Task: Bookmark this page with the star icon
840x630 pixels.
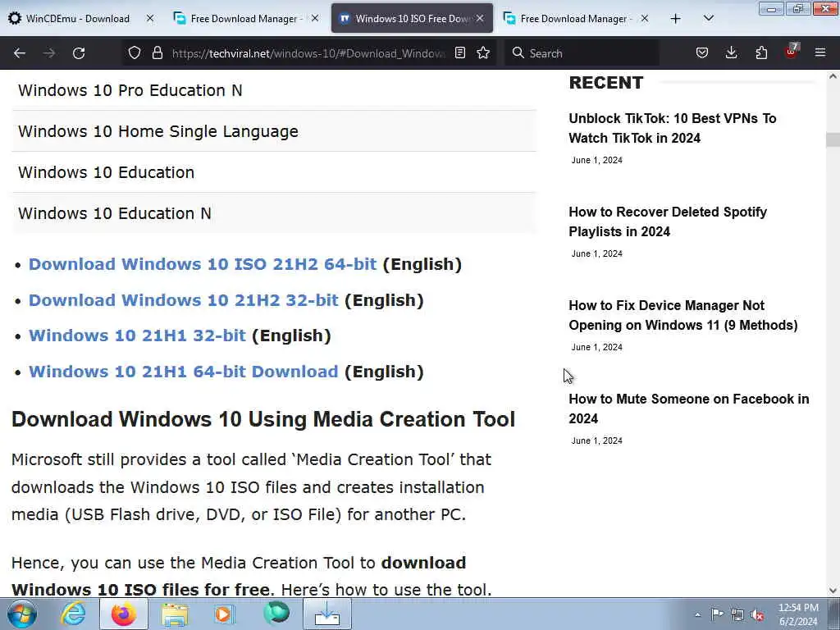Action: click(x=483, y=53)
